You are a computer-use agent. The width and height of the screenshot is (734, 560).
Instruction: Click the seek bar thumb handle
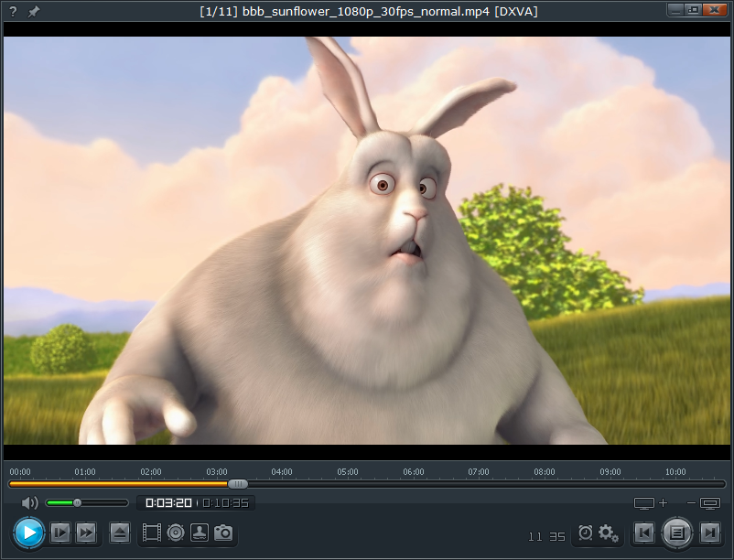coord(238,484)
